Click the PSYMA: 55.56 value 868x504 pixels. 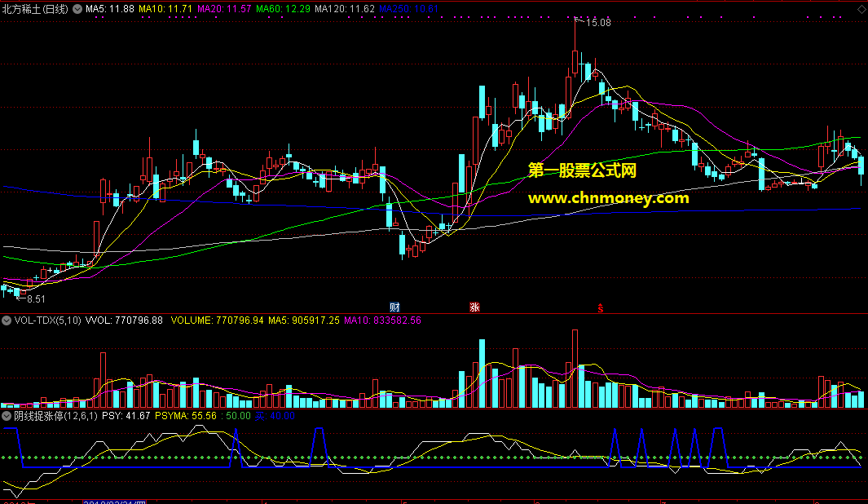click(x=186, y=416)
